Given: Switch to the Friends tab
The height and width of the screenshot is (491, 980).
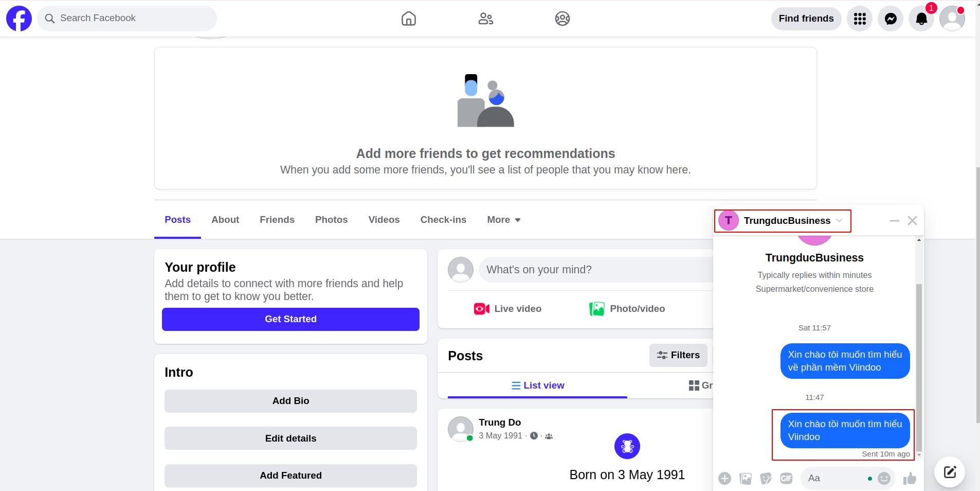Looking at the screenshot, I should coord(277,220).
